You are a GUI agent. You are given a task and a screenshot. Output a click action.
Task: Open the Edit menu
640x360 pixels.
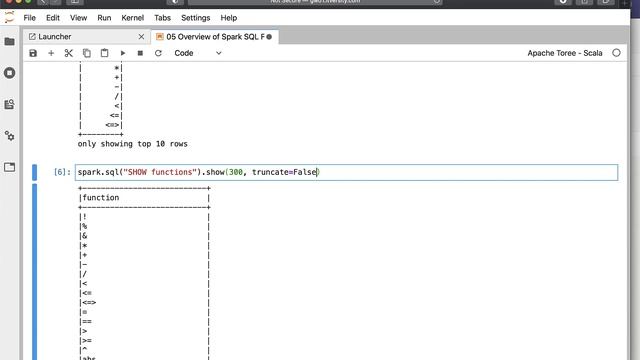click(53, 18)
